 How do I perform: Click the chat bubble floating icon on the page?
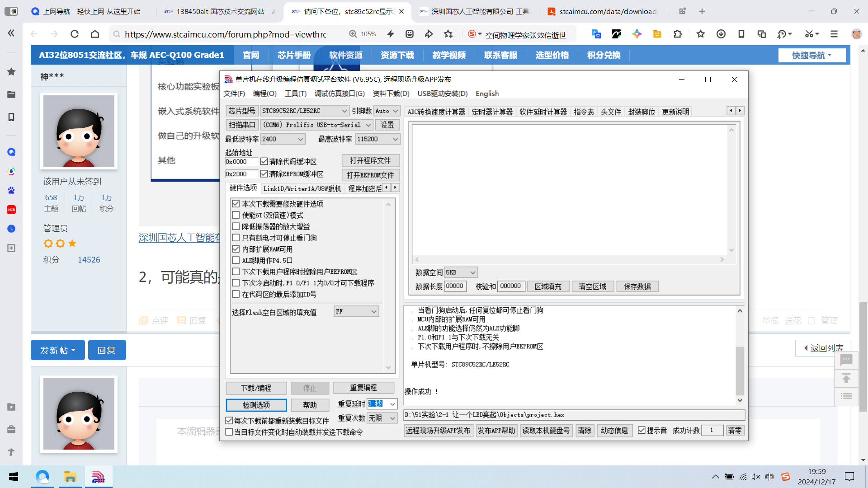pyautogui.click(x=846, y=360)
